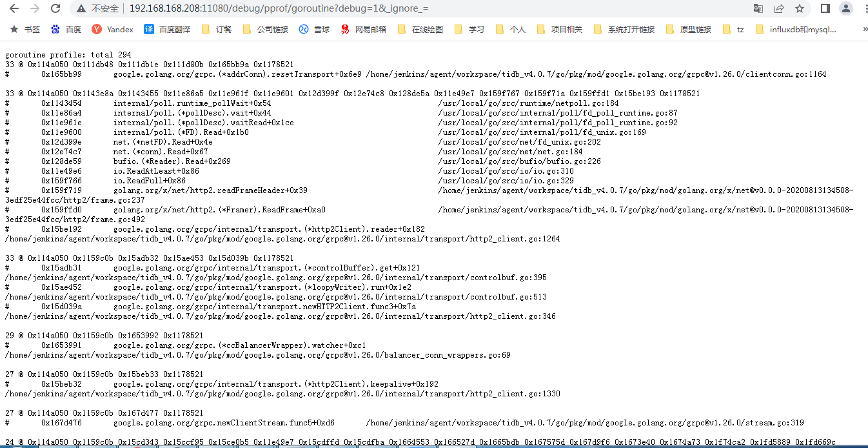868x448 pixels.
Task: Open the 书签 bookmarks shortcut
Action: (x=26, y=29)
